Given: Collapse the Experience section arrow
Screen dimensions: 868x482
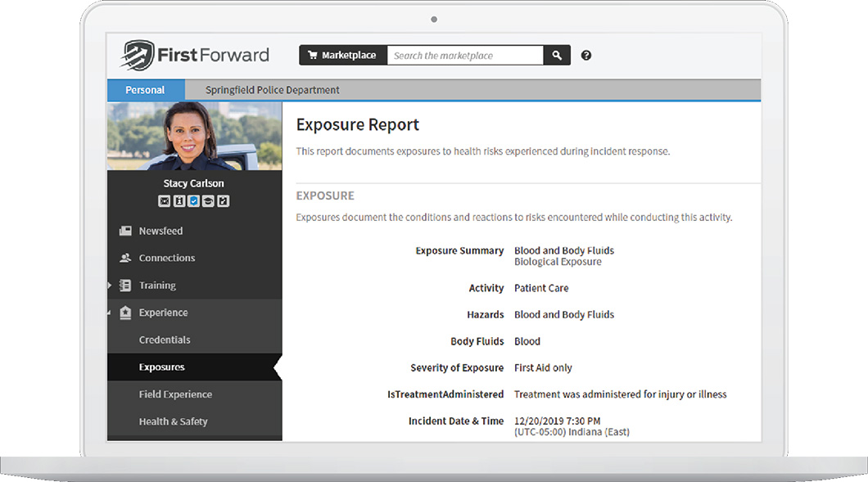Looking at the screenshot, I should pyautogui.click(x=110, y=313).
